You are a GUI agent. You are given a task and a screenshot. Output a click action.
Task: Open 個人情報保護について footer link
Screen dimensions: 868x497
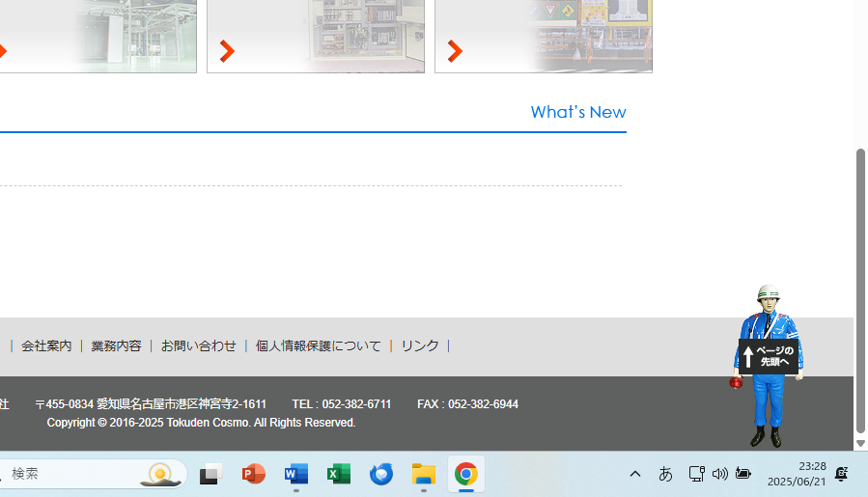point(318,345)
